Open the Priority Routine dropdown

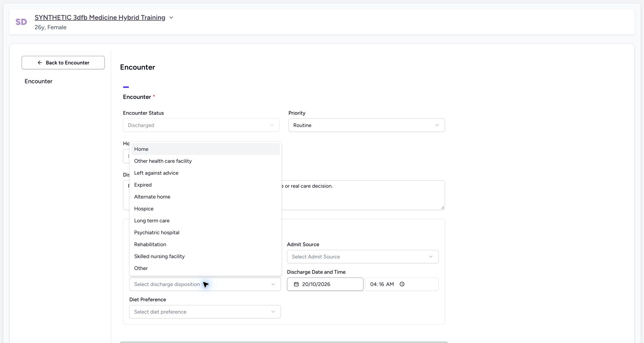[366, 125]
